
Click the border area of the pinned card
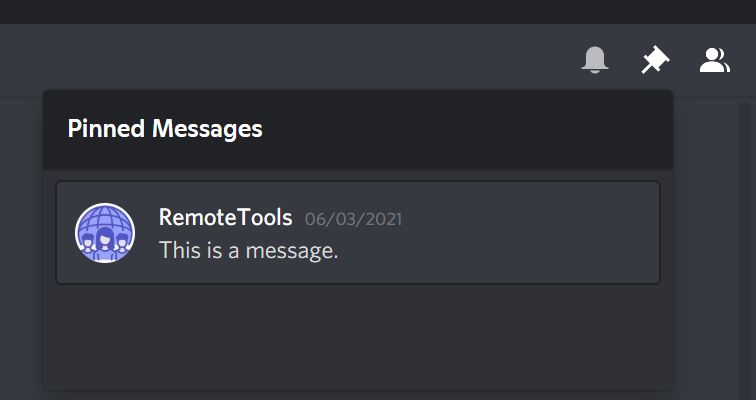point(358,182)
